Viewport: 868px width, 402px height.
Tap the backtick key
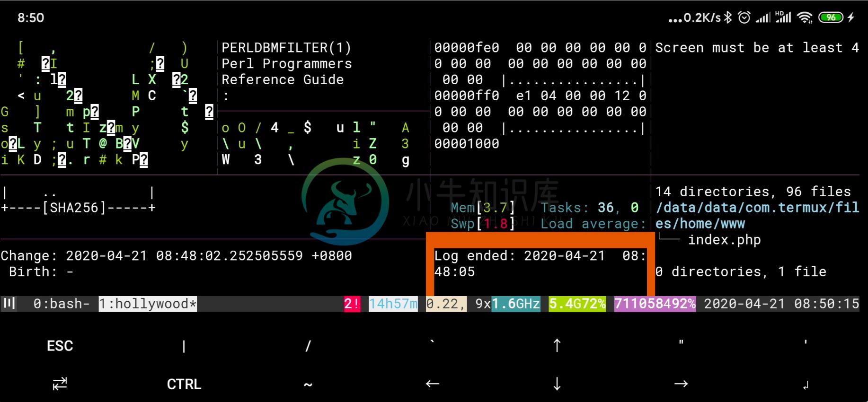tap(432, 342)
